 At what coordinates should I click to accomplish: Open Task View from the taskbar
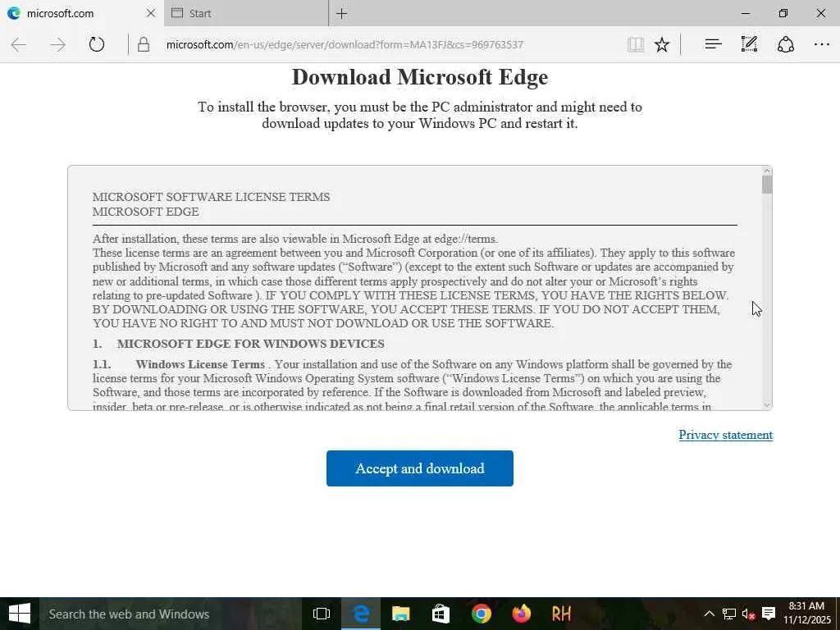[x=322, y=614]
